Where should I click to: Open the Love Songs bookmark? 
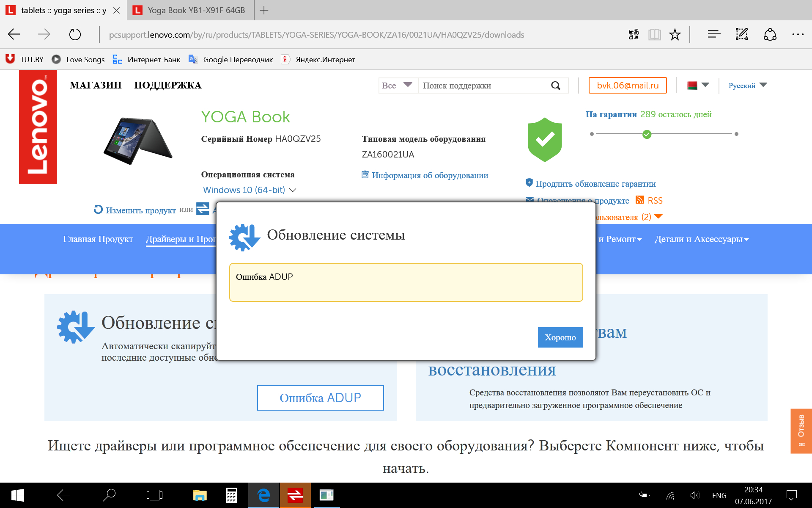click(78, 60)
